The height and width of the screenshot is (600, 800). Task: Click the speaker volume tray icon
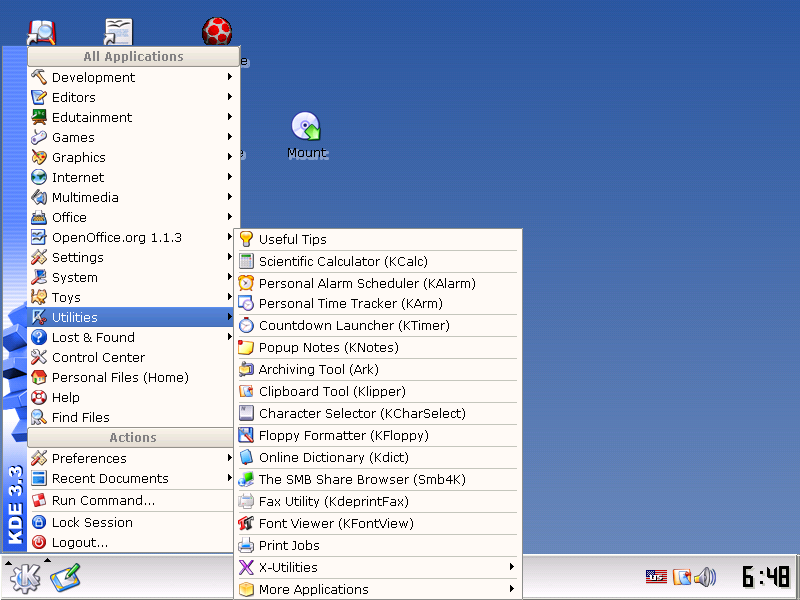coord(706,577)
